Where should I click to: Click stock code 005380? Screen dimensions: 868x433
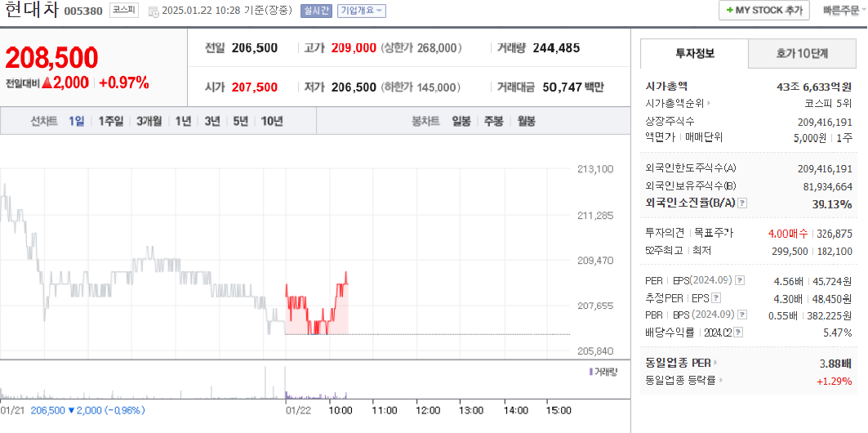point(83,11)
